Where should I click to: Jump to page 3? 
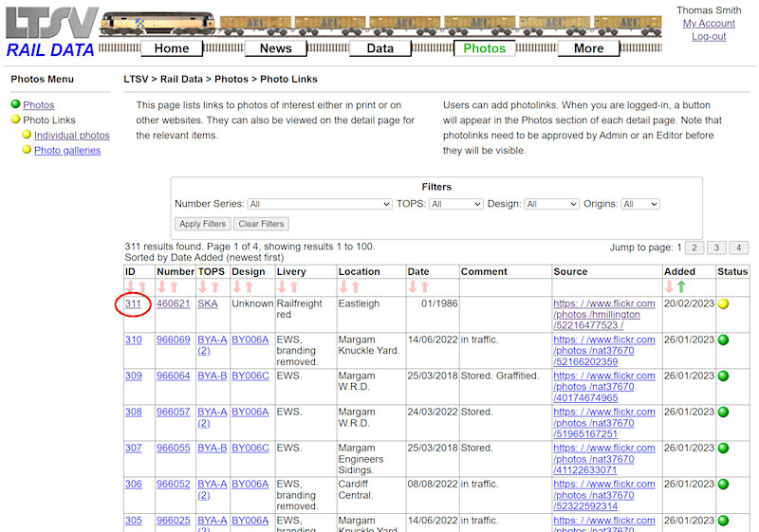(x=716, y=248)
